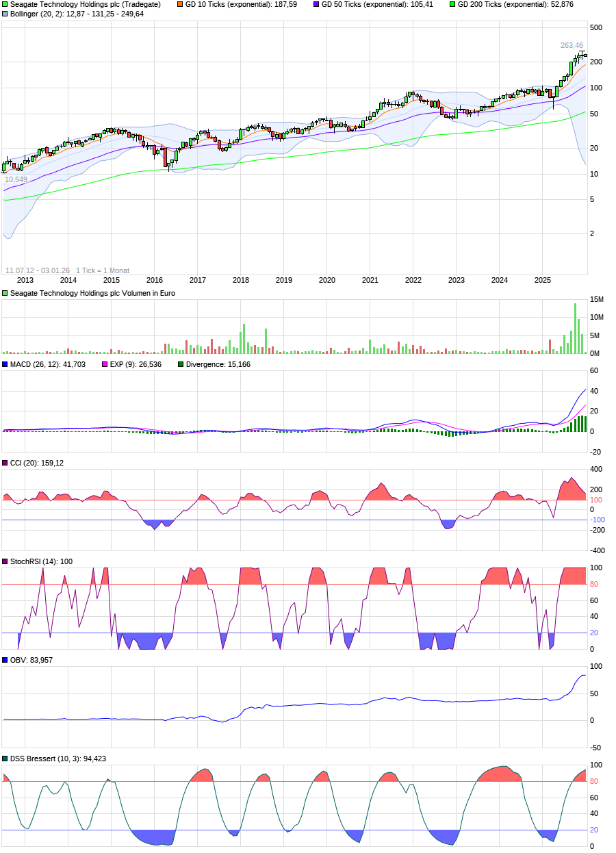
Task: Click the Volumen in Euro legend swatch
Action: click(x=5, y=293)
